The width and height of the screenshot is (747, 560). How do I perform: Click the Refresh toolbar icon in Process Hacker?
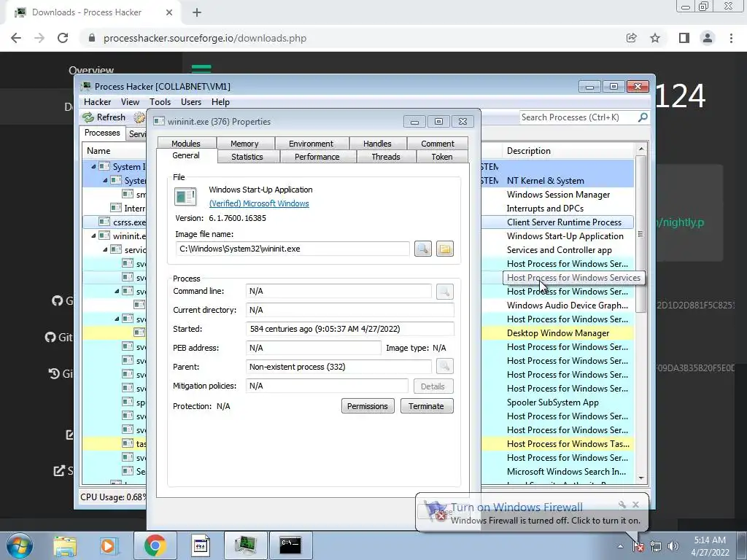click(x=88, y=117)
